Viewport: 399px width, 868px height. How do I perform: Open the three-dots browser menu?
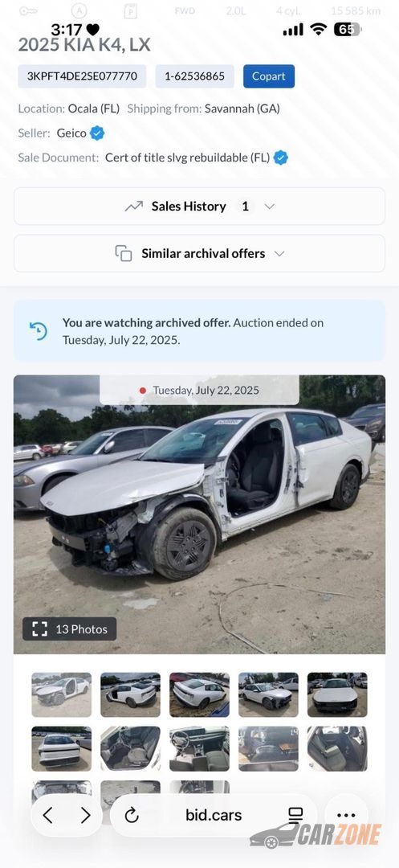[x=346, y=815]
